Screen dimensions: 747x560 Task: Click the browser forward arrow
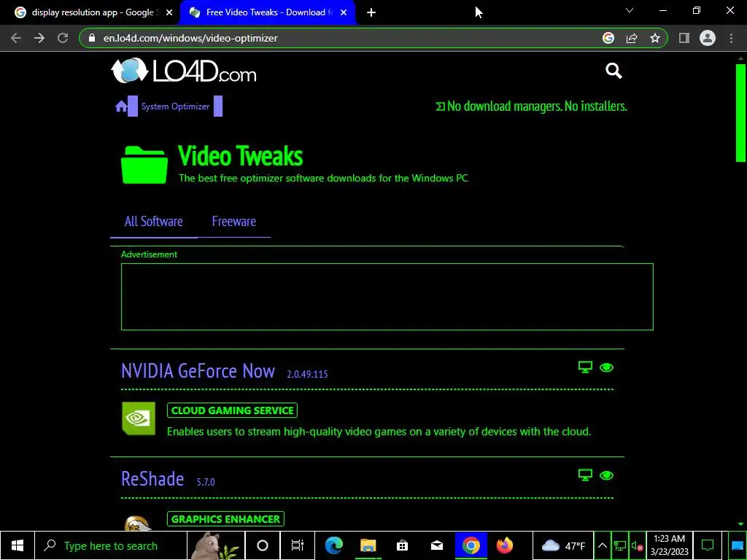[x=39, y=38]
